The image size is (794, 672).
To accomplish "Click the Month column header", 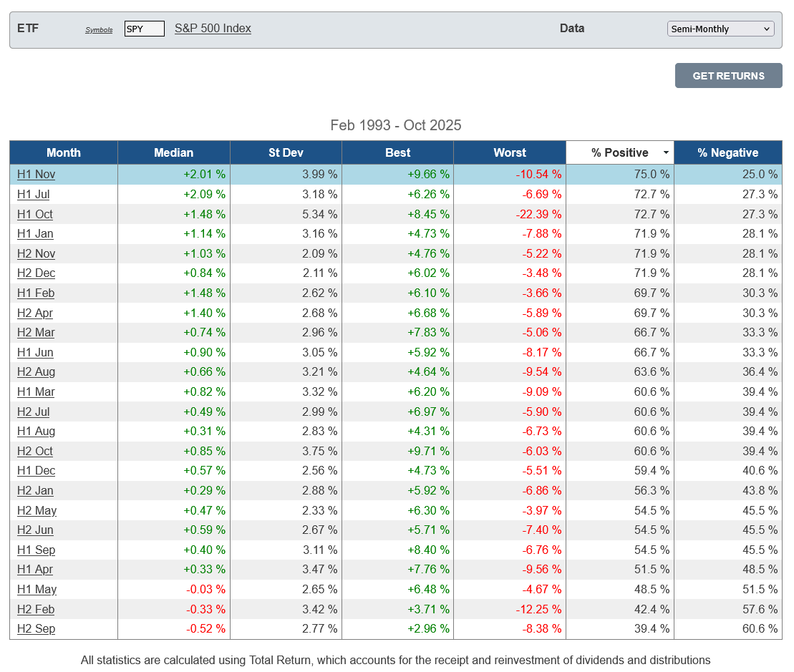I will click(64, 152).
